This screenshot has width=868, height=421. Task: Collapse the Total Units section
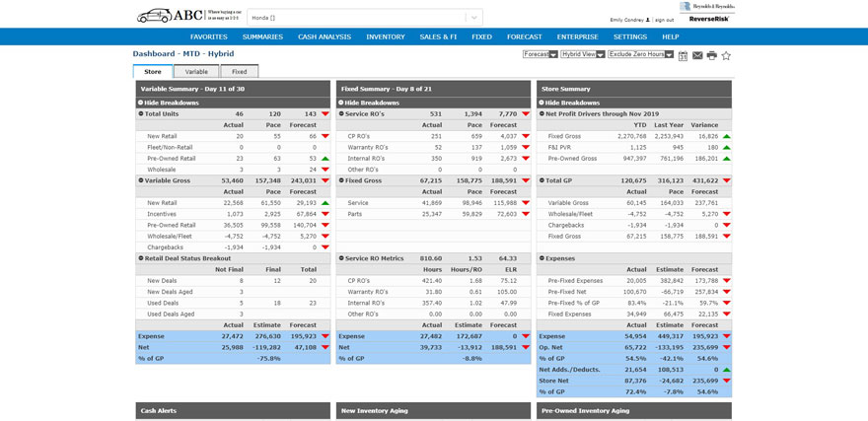pyautogui.click(x=141, y=114)
